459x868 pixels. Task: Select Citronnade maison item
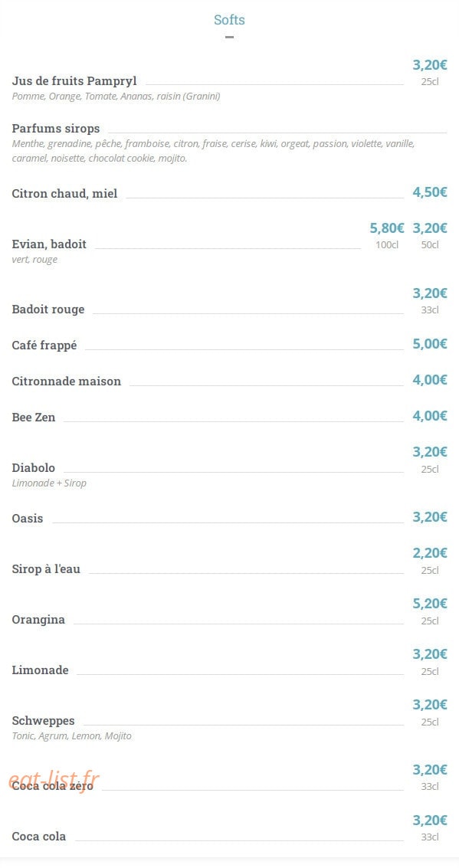tap(67, 382)
